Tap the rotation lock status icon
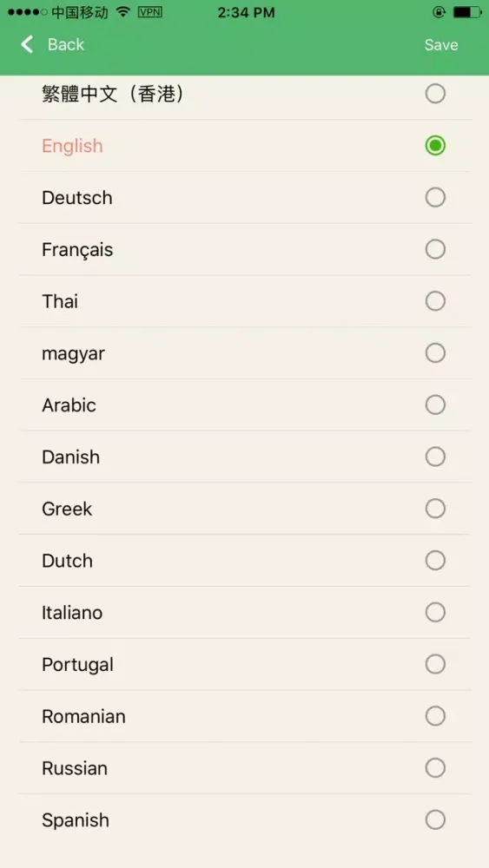This screenshot has height=868, width=489. (x=439, y=12)
